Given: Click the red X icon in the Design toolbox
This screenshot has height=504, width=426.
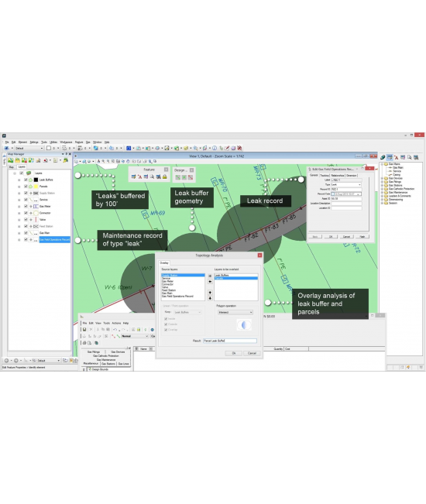Looking at the screenshot, I should 191,177.
